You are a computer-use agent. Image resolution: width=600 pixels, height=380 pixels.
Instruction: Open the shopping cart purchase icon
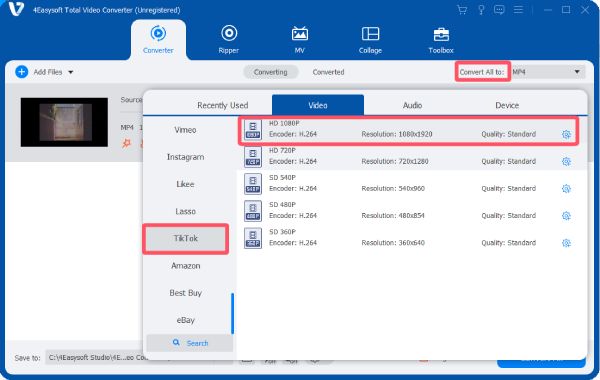(462, 10)
